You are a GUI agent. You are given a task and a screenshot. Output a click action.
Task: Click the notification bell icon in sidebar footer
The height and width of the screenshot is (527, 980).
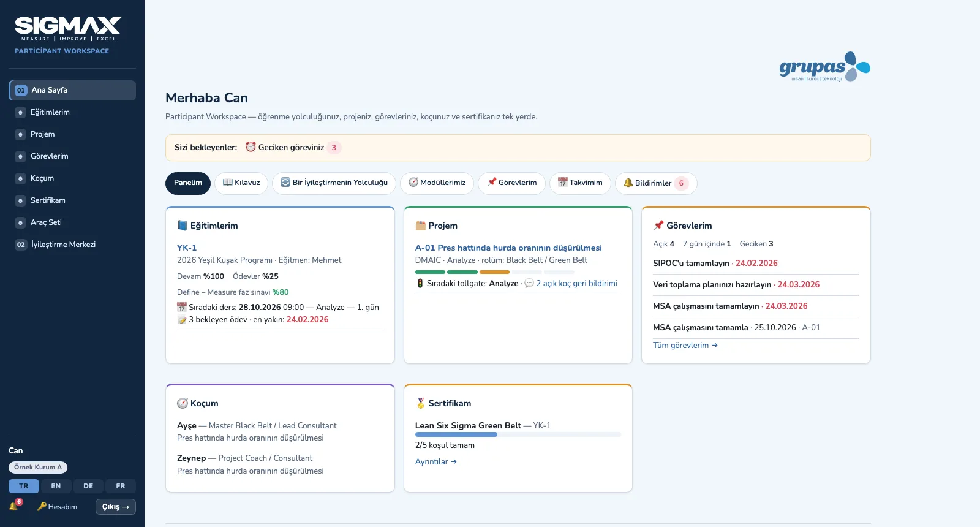(x=14, y=506)
